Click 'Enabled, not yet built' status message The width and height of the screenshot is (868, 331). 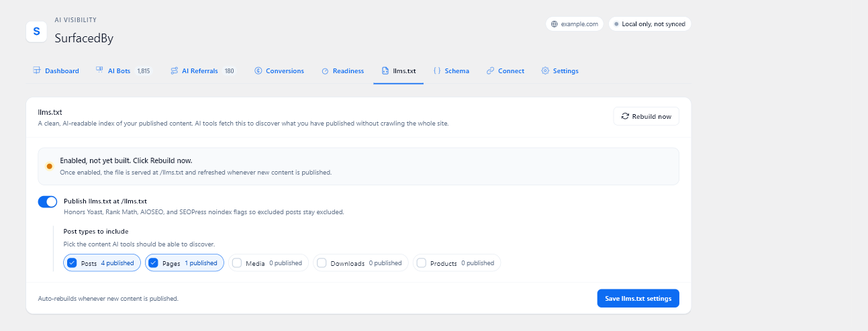click(x=126, y=160)
